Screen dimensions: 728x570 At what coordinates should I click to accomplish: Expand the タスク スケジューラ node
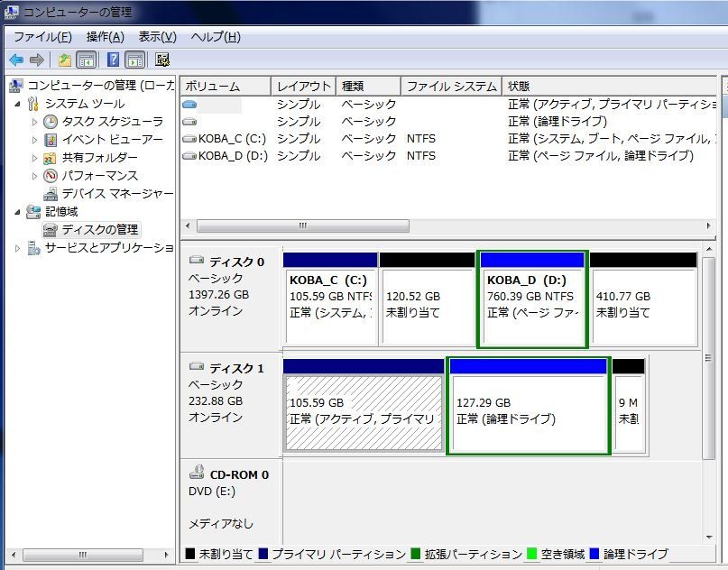[34, 122]
